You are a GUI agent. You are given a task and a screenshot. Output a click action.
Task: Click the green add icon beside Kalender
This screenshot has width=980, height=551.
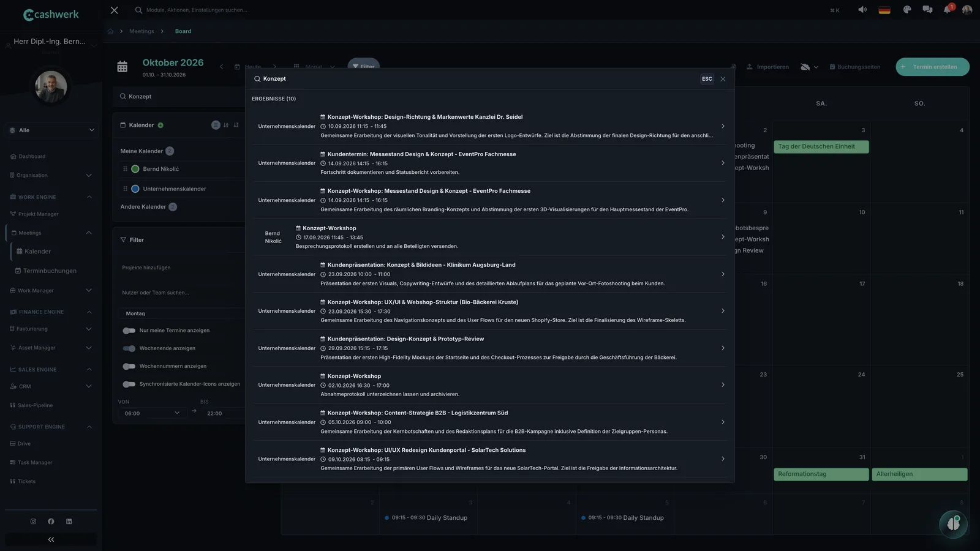(x=160, y=126)
